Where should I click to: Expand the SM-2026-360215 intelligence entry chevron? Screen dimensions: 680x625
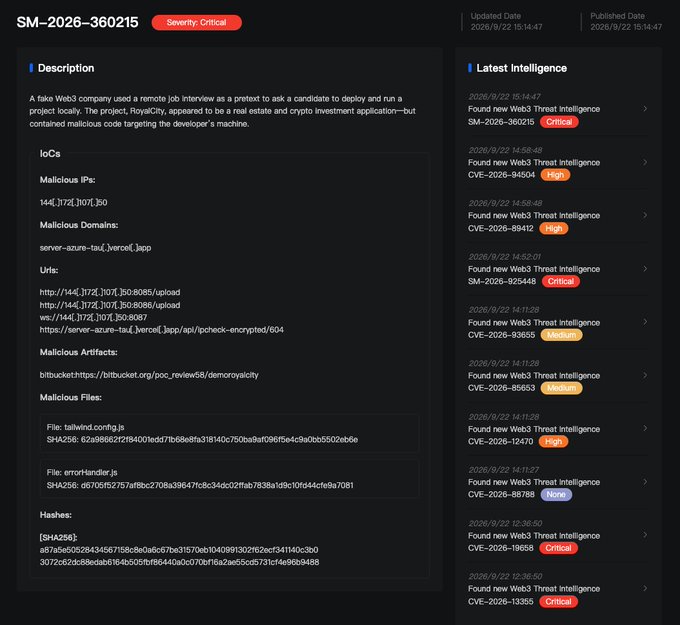coord(645,108)
